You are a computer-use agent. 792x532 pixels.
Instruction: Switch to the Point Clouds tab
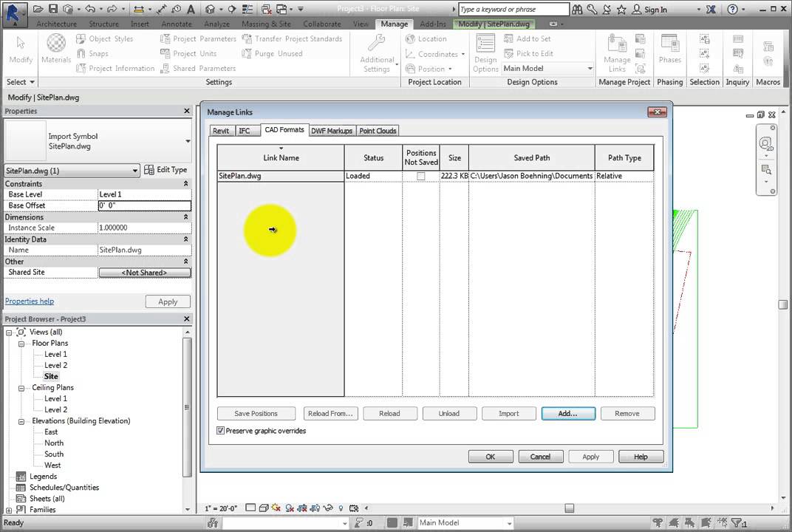378,131
